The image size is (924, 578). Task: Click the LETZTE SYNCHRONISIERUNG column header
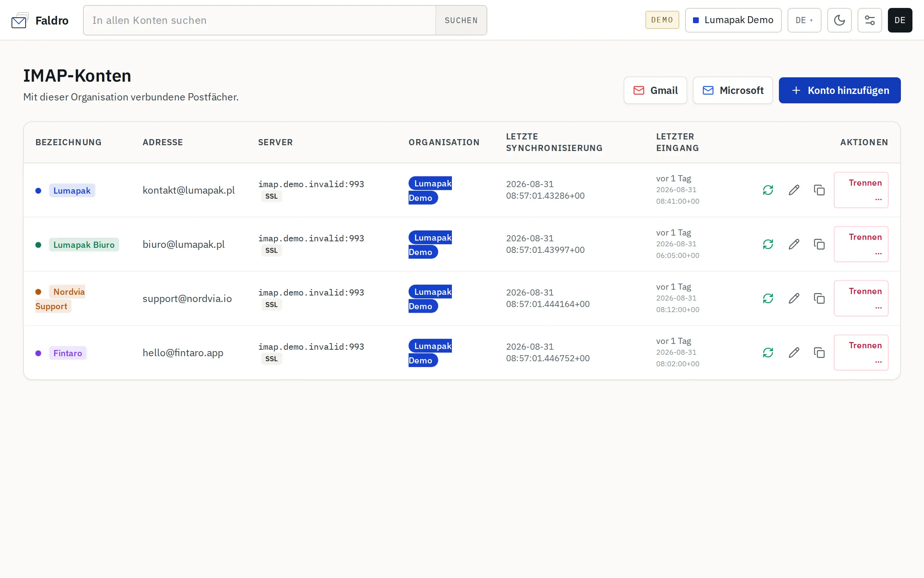554,142
